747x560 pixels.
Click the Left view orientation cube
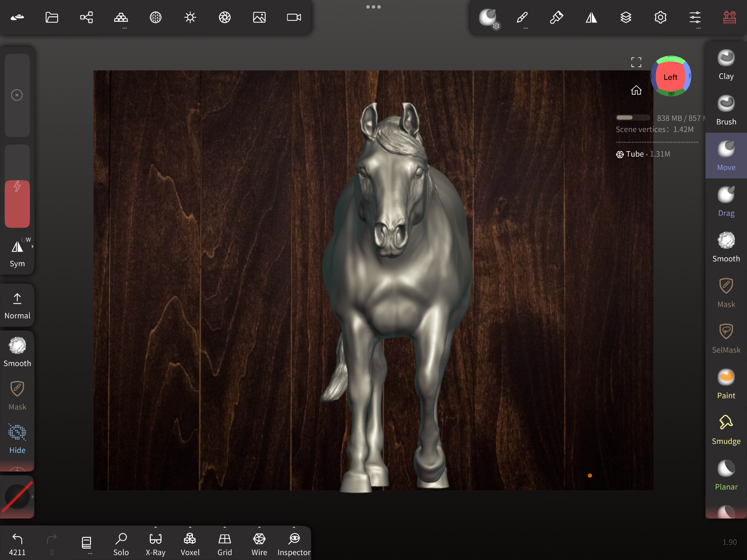(x=670, y=77)
